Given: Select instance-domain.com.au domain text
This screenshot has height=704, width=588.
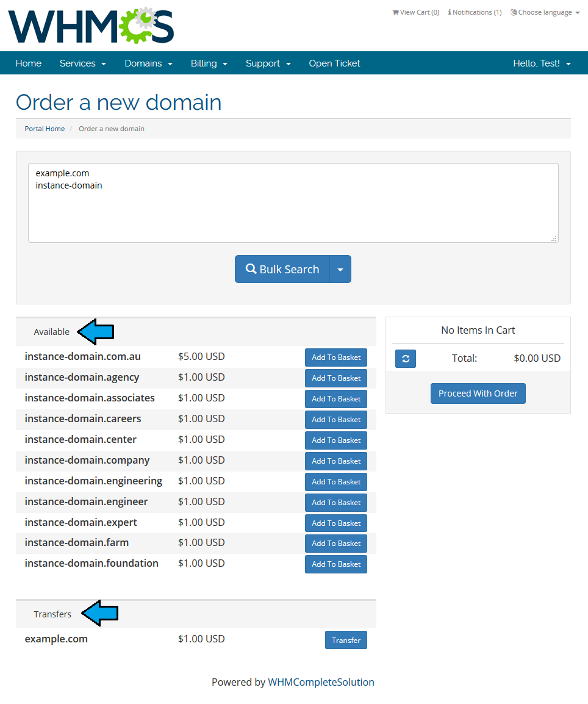Looking at the screenshot, I should [x=82, y=356].
